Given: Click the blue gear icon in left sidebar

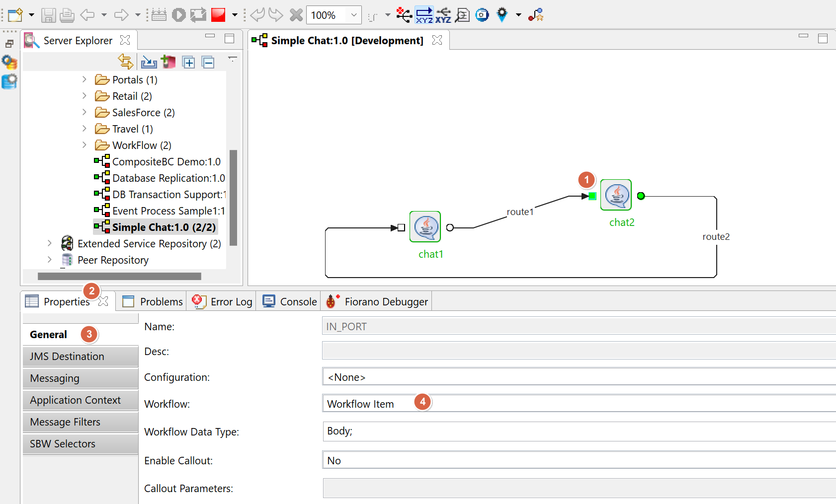Looking at the screenshot, I should click(x=9, y=81).
